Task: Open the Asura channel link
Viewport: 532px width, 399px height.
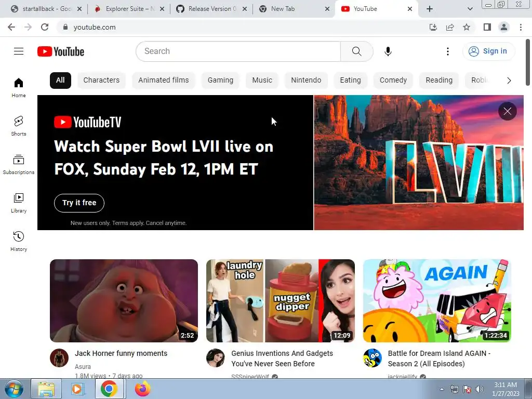Action: tap(83, 367)
